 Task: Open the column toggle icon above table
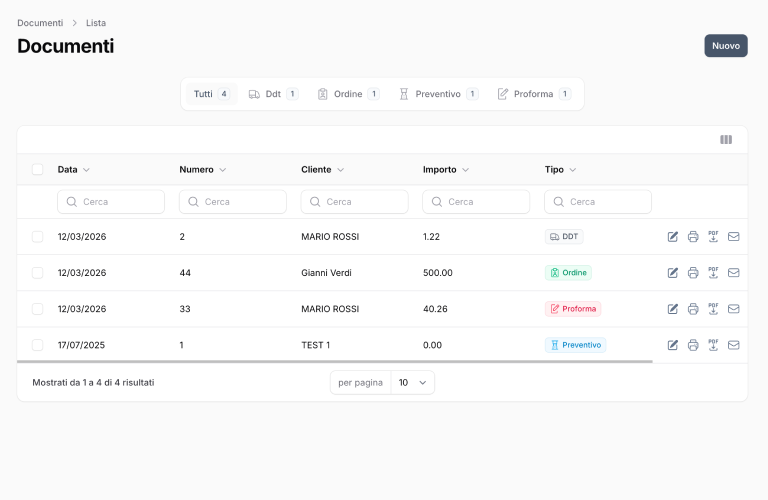726,140
